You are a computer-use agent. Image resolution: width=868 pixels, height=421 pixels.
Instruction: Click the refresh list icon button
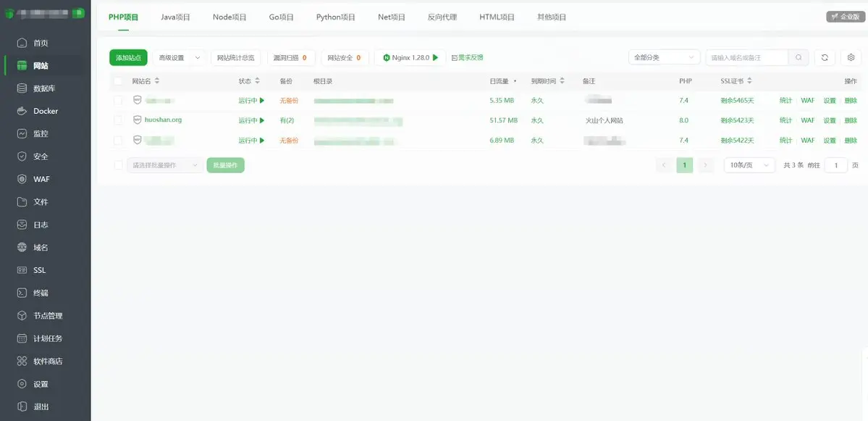click(x=825, y=58)
